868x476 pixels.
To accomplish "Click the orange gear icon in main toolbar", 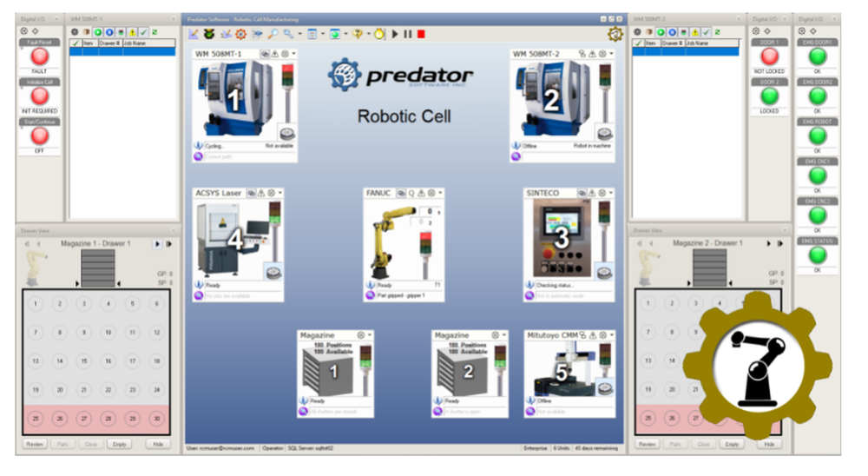I will pyautogui.click(x=240, y=34).
